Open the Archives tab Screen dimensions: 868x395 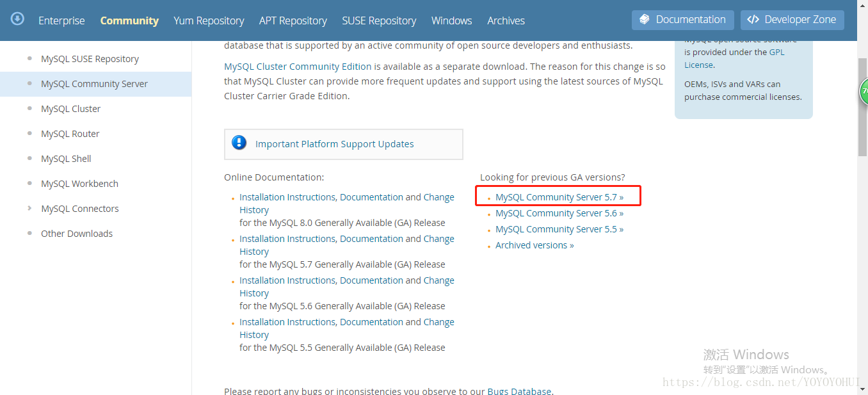506,20
